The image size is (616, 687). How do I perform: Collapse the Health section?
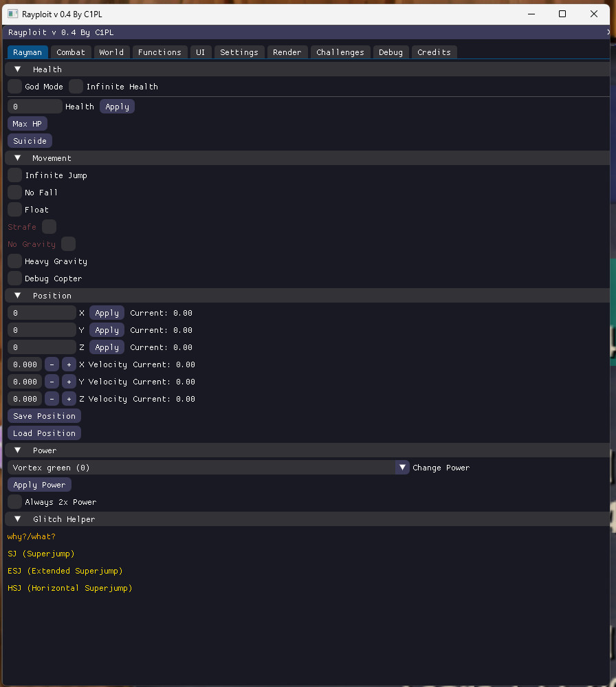pyautogui.click(x=16, y=69)
